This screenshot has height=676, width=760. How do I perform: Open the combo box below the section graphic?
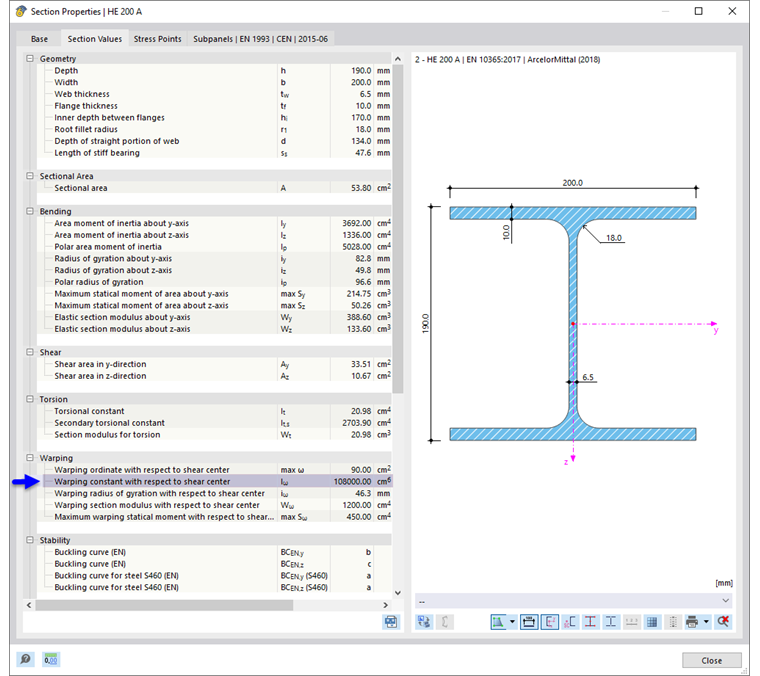573,601
